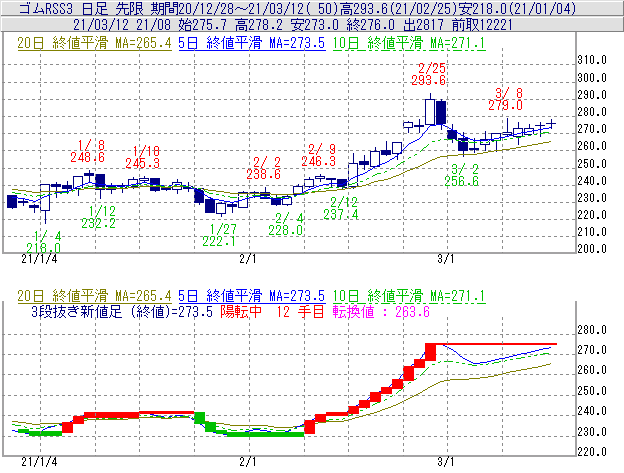Click the 1/ 4 218.0 low label
This screenshot has height=473, width=624.
[44, 242]
